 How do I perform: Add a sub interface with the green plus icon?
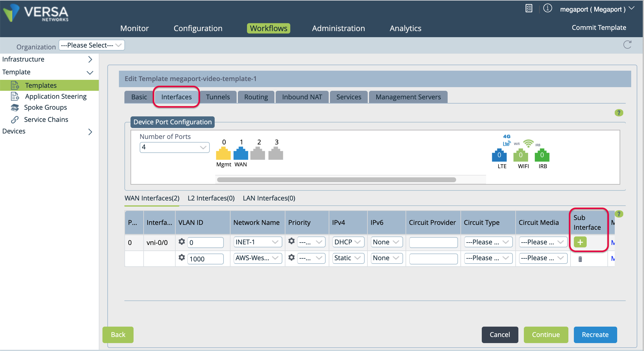(580, 242)
